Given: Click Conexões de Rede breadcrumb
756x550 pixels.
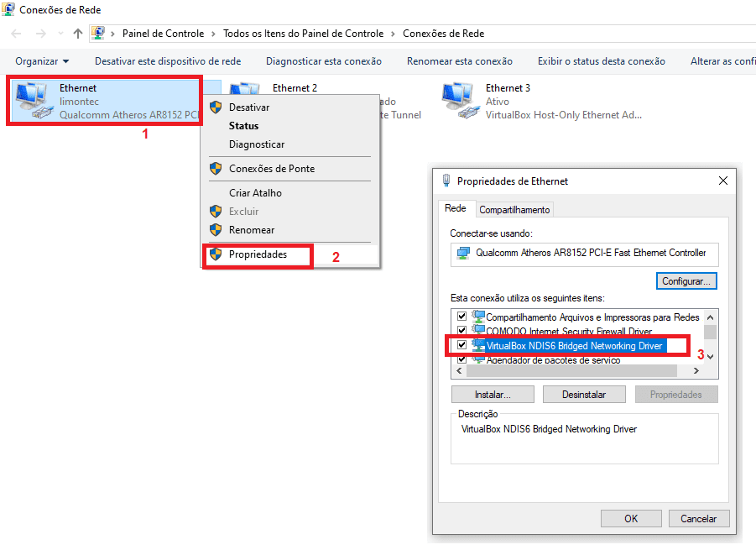Looking at the screenshot, I should point(444,34).
